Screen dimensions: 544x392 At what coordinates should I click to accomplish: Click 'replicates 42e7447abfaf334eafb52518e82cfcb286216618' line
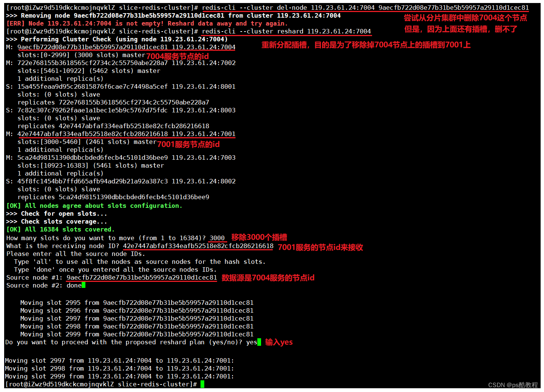pyautogui.click(x=113, y=126)
